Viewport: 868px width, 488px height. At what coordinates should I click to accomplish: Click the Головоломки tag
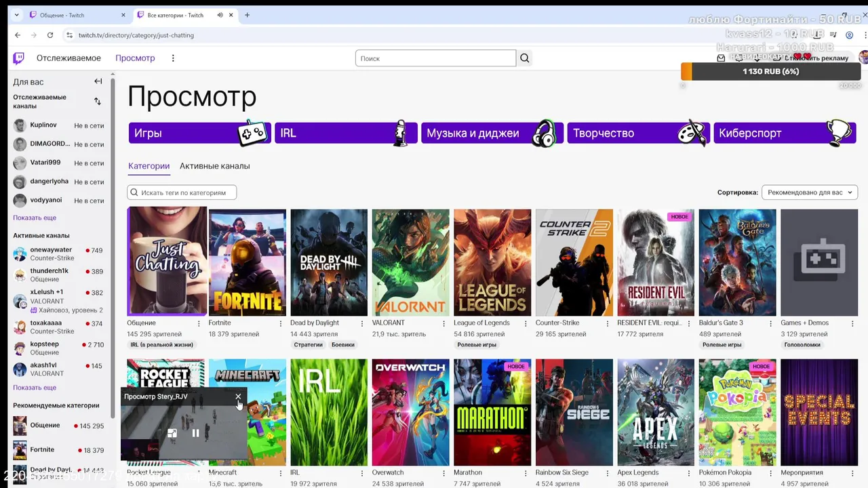pyautogui.click(x=802, y=345)
